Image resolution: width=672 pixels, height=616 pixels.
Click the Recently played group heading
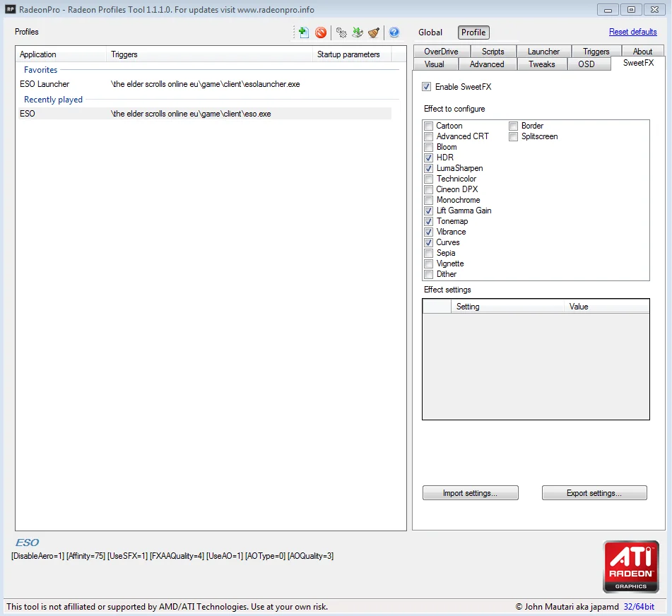tap(53, 100)
